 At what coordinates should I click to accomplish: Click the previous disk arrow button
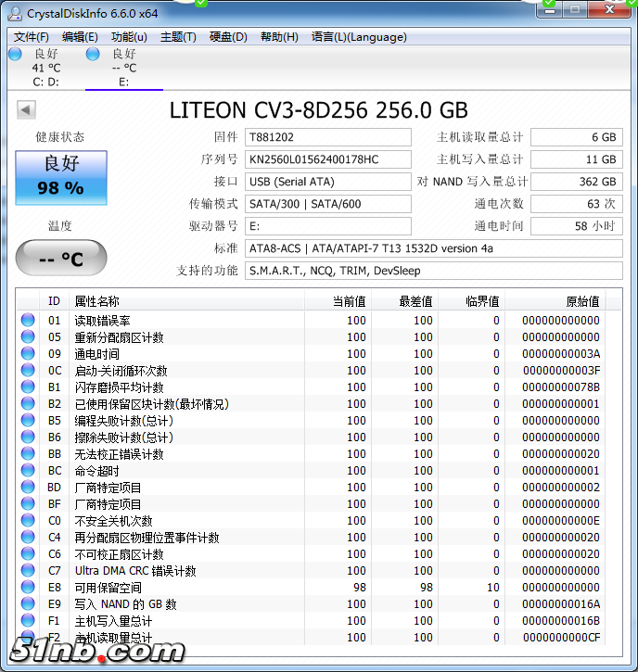coord(26,110)
